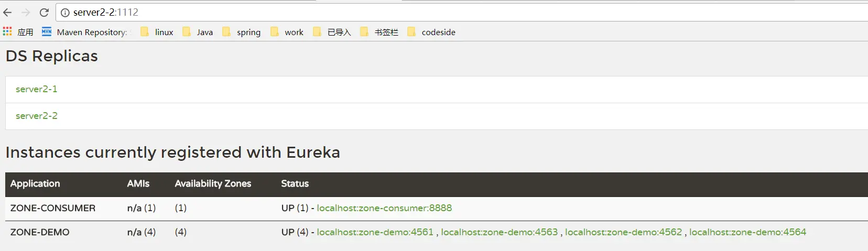Select the DS Replicas heading
Viewport: 868px width, 251px height.
click(52, 56)
